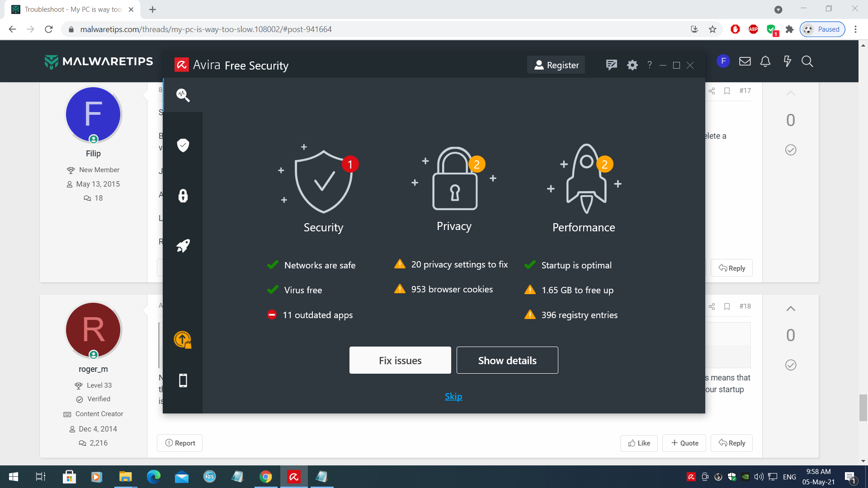
Task: Open the Status scan sidebar icon
Action: click(x=183, y=95)
